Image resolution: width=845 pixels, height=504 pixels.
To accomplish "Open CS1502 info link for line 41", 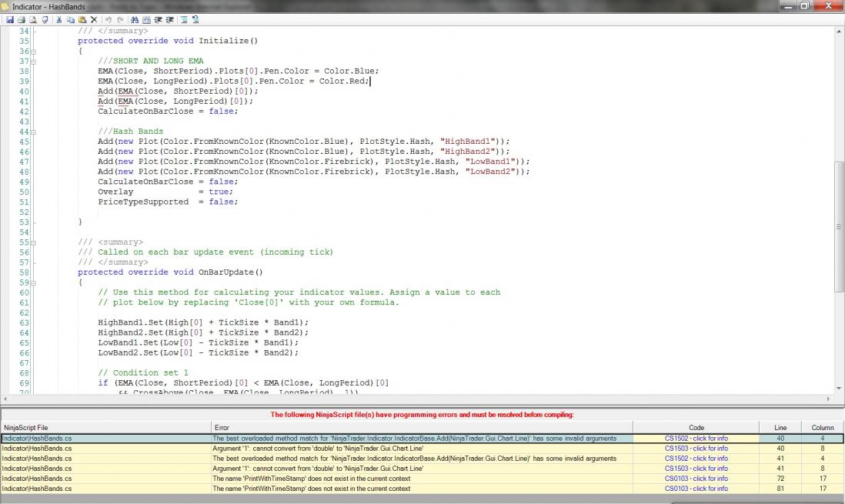I will click(696, 459).
